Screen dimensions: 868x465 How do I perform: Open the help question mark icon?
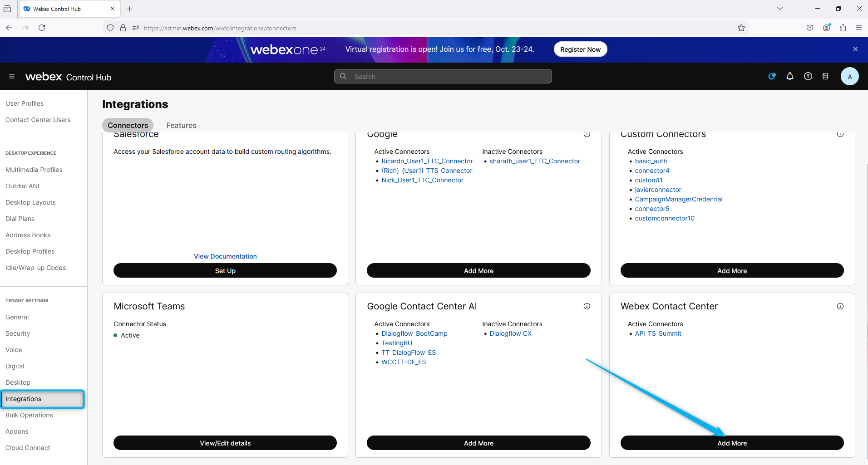click(808, 76)
